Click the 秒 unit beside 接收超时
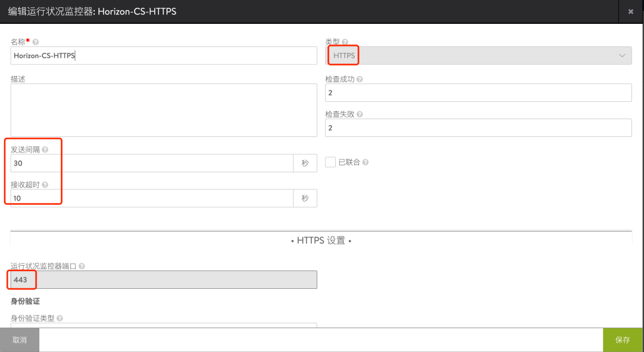Viewport: 644px width, 352px height. pyautogui.click(x=305, y=198)
